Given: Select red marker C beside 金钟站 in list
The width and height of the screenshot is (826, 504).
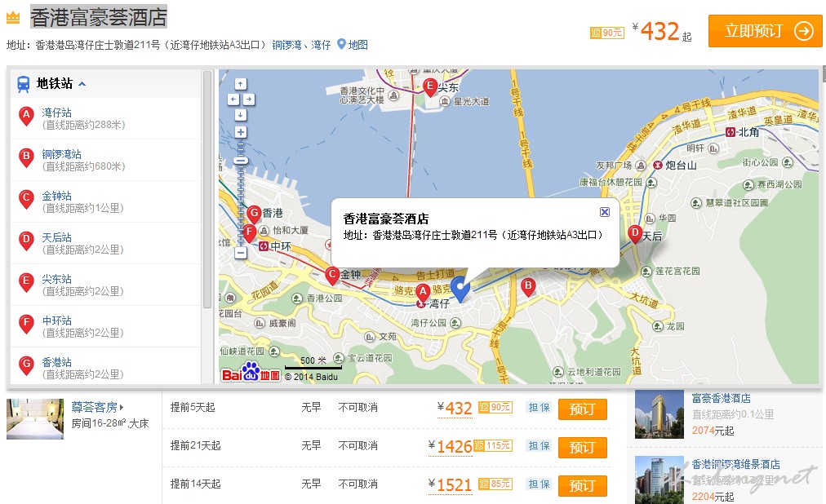Looking at the screenshot, I should point(26,199).
